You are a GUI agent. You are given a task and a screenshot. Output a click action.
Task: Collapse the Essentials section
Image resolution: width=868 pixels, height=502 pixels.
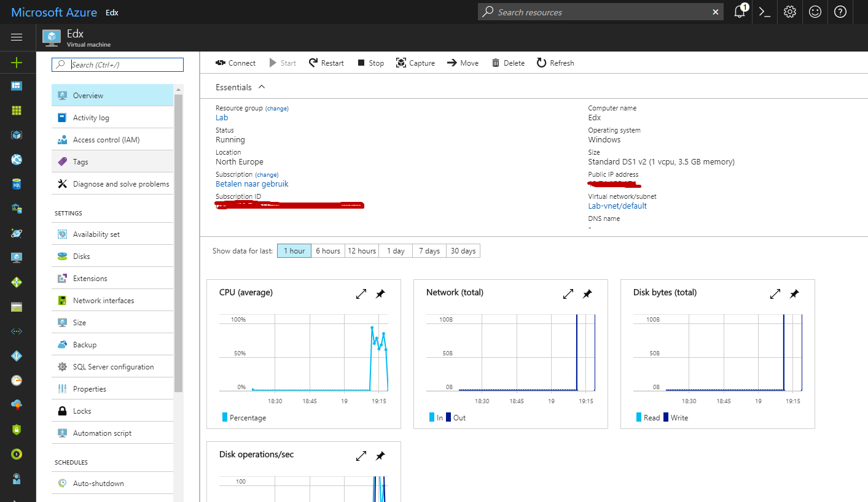[261, 87]
